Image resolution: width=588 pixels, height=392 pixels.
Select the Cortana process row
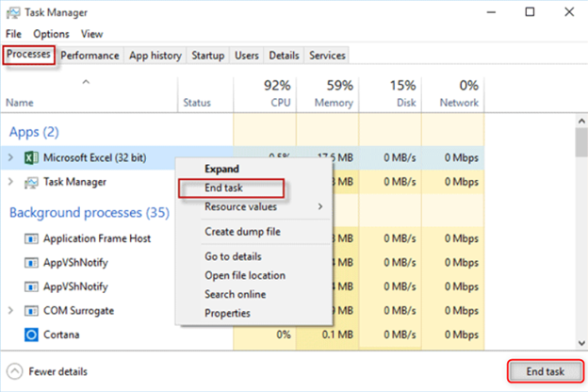coord(242,335)
